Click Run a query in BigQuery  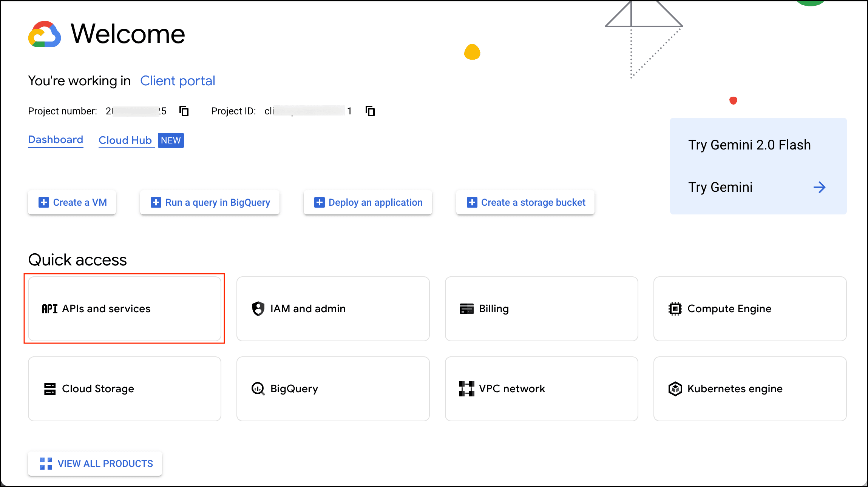click(210, 203)
